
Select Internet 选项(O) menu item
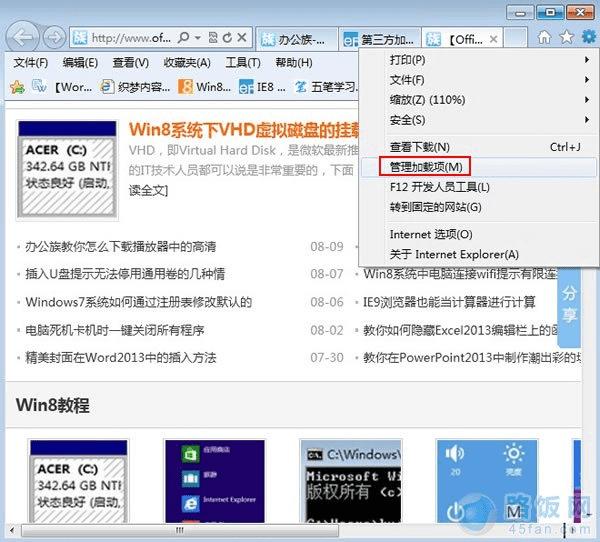pyautogui.click(x=479, y=234)
